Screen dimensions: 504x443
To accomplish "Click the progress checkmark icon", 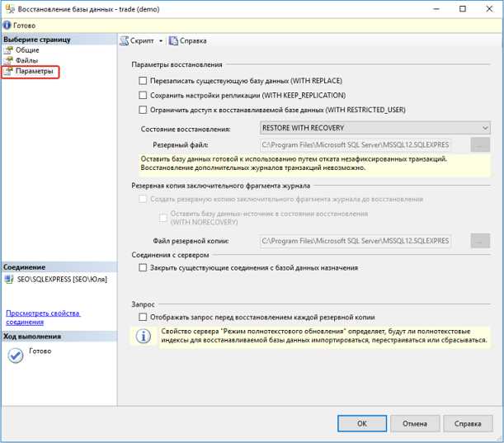I will (x=16, y=356).
